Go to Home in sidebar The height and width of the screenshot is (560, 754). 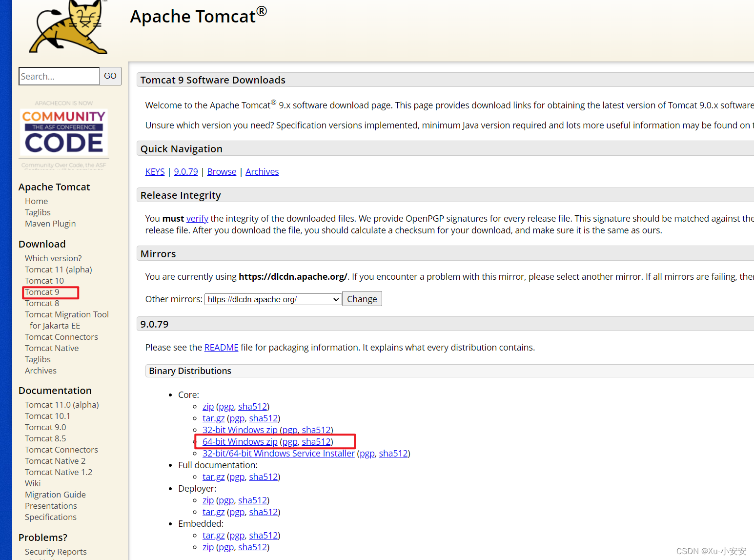pos(36,201)
